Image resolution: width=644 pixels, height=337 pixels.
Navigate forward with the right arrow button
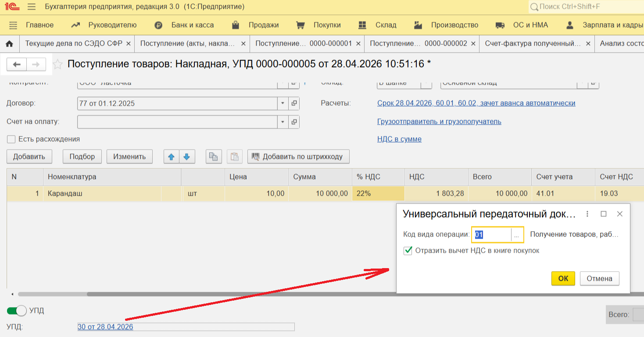36,65
